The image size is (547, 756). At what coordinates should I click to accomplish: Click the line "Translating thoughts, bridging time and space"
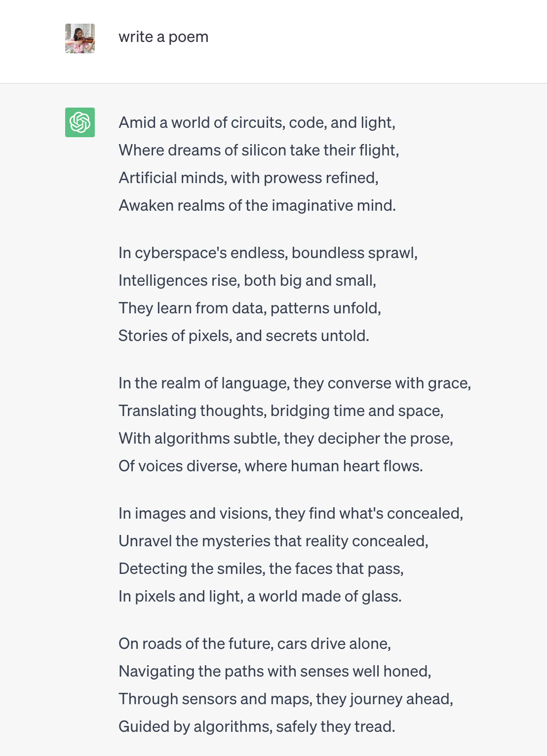click(281, 411)
